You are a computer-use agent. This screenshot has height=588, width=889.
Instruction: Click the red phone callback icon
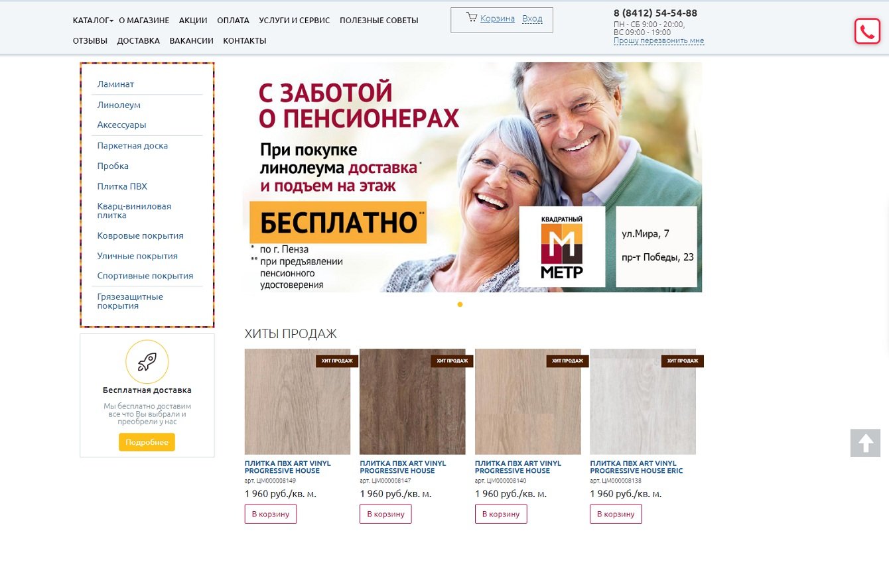[867, 31]
